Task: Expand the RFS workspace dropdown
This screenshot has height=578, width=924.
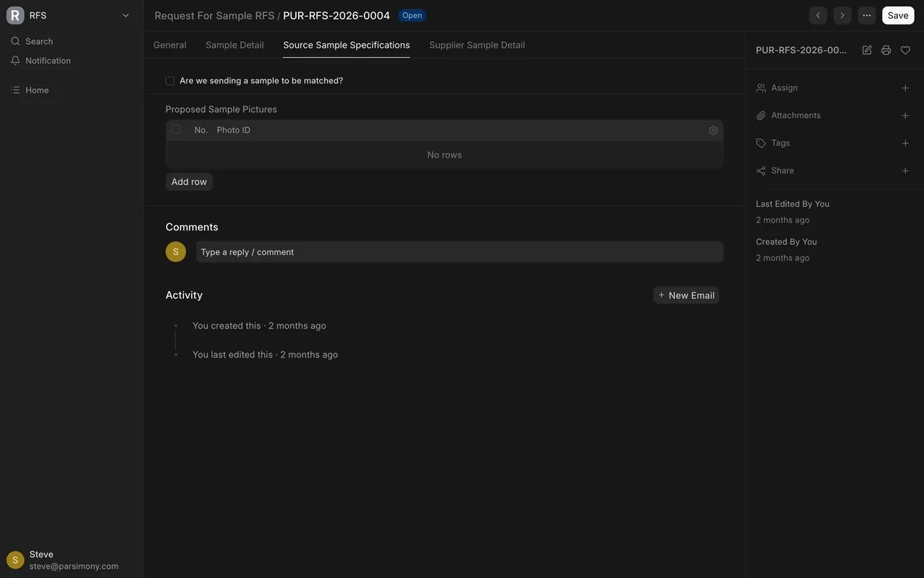Action: (126, 15)
